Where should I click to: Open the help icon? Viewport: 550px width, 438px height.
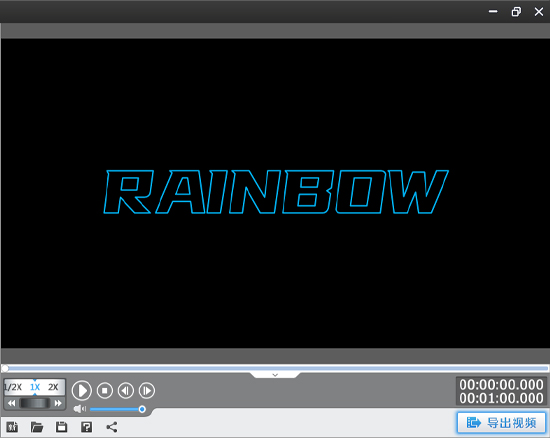tap(86, 427)
